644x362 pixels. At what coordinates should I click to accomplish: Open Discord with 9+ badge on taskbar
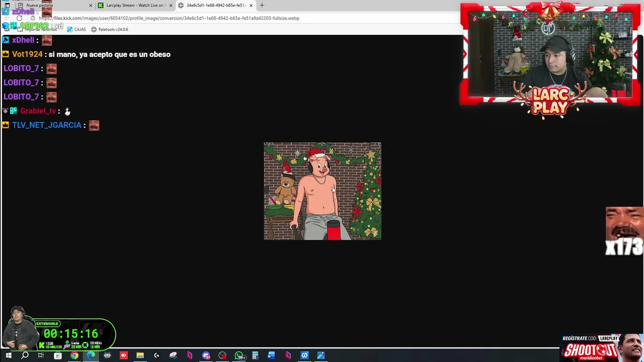(x=206, y=355)
